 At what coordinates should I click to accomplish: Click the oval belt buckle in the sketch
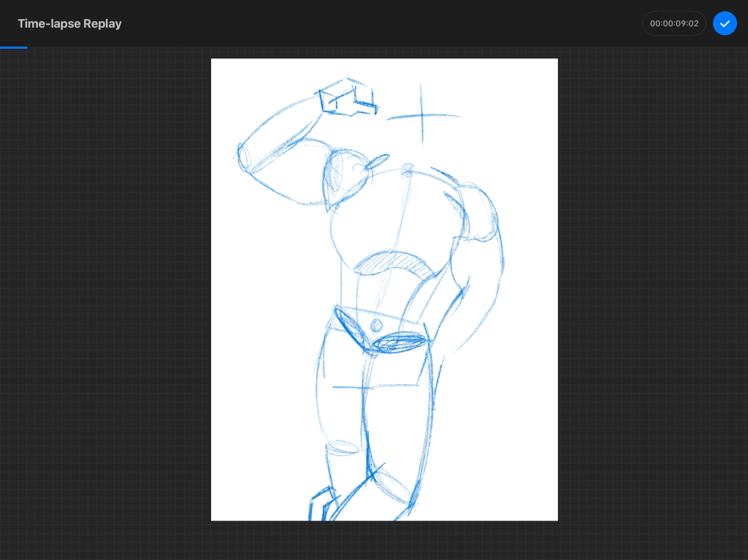(399, 342)
